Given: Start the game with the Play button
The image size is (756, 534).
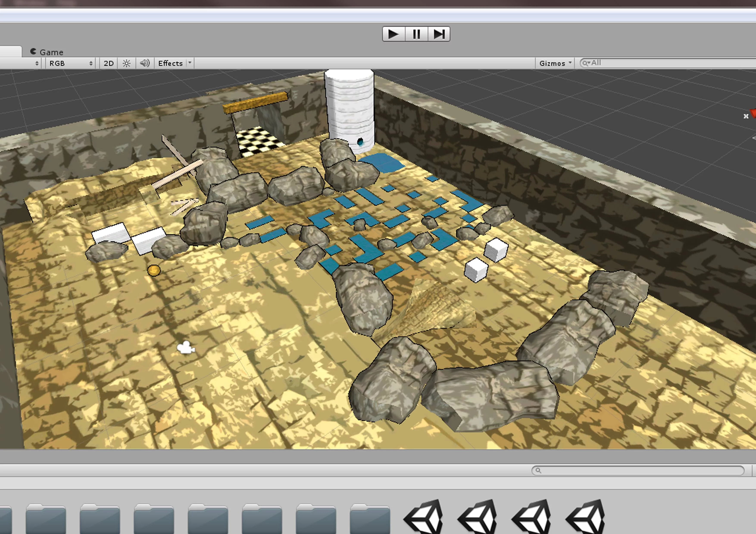Looking at the screenshot, I should (x=394, y=34).
